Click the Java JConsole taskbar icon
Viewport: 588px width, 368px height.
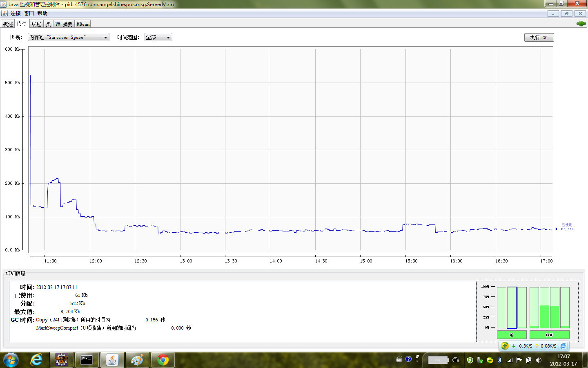[112, 360]
